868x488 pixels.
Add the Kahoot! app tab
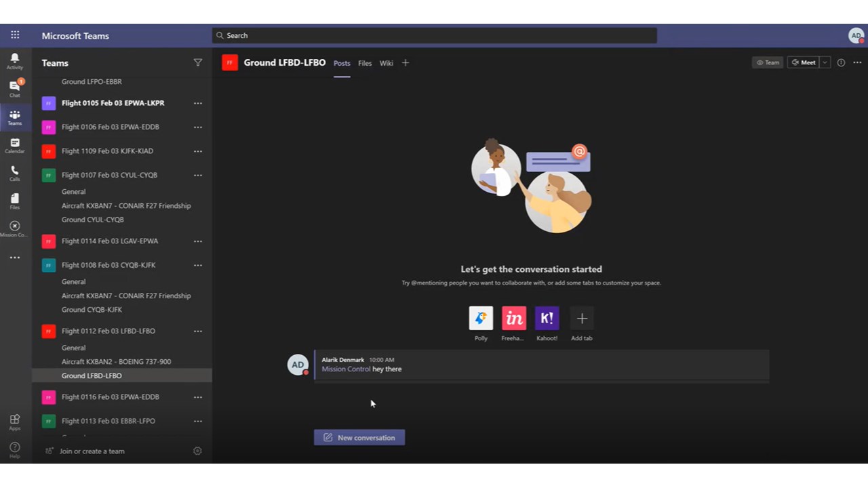coord(547,319)
